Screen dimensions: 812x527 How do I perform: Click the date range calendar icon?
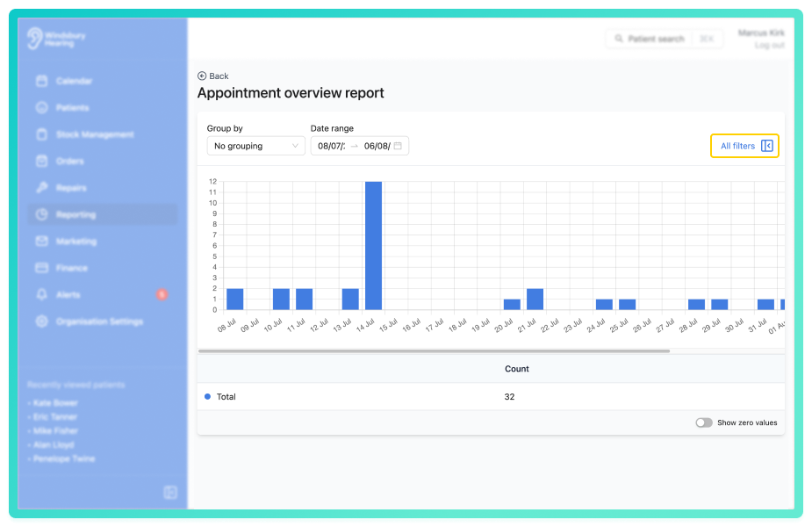(398, 146)
